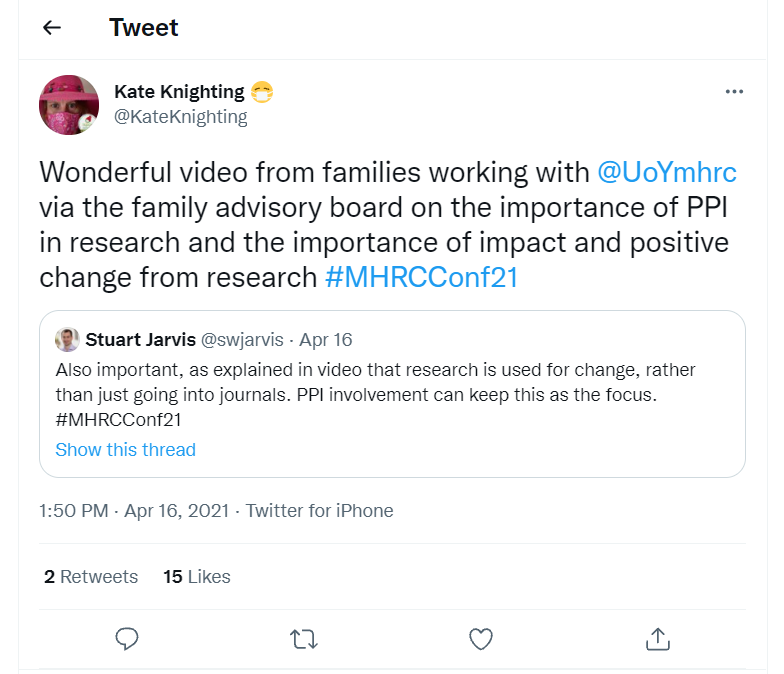
Task: Open the three-dot more options menu
Action: [734, 92]
